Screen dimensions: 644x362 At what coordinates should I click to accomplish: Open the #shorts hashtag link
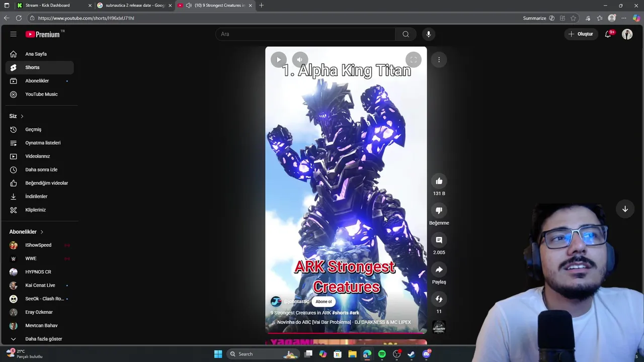[340, 313]
